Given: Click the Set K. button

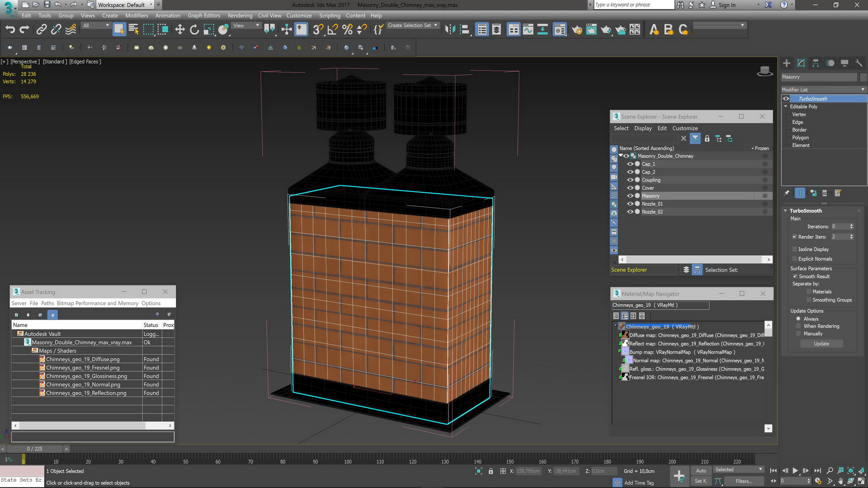Looking at the screenshot, I should 701,481.
